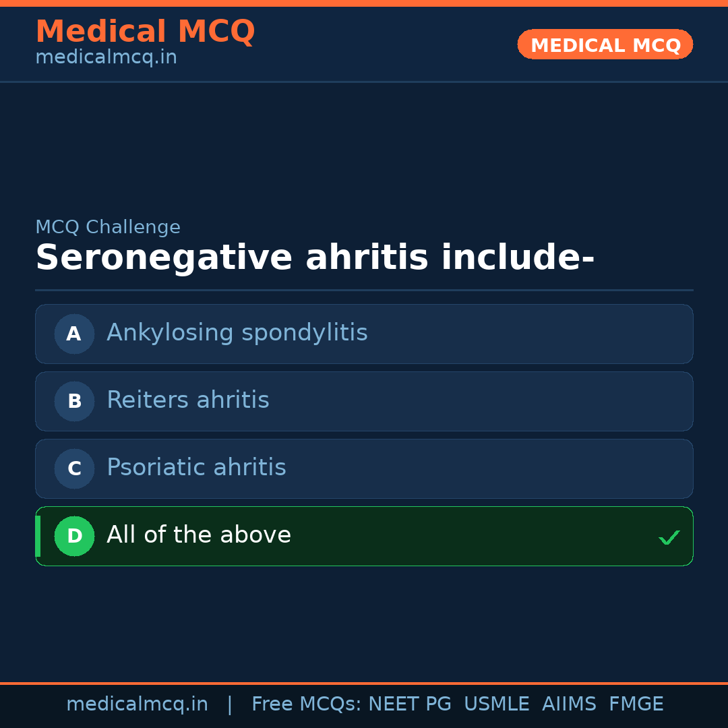Click the "MCQ Challenge" label

[x=108, y=227]
